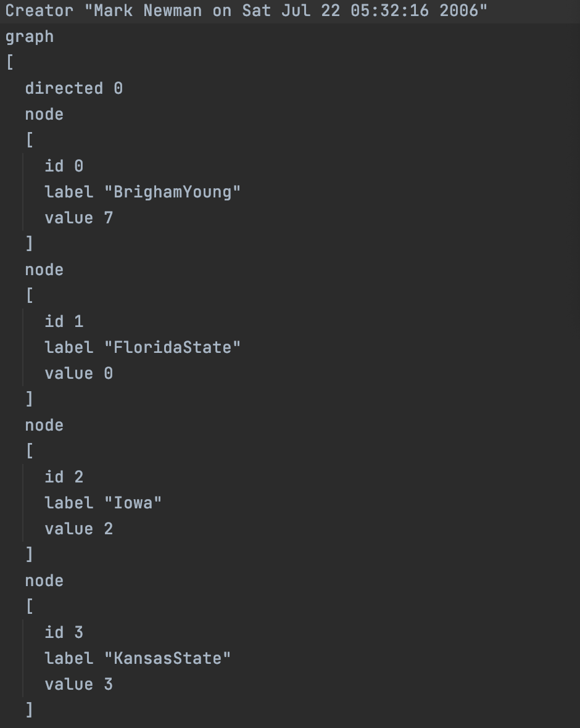Click the "directed 0" line
Screen dimensions: 580x728
pos(74,88)
